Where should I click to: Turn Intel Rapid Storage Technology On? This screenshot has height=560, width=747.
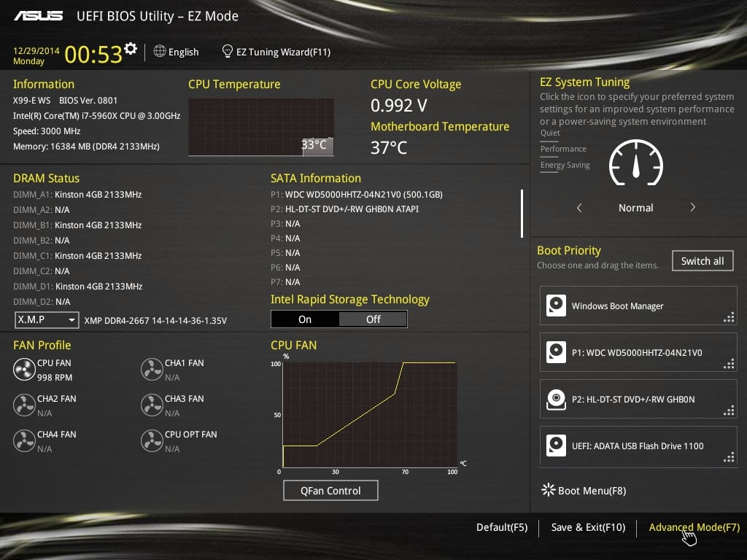click(x=305, y=319)
